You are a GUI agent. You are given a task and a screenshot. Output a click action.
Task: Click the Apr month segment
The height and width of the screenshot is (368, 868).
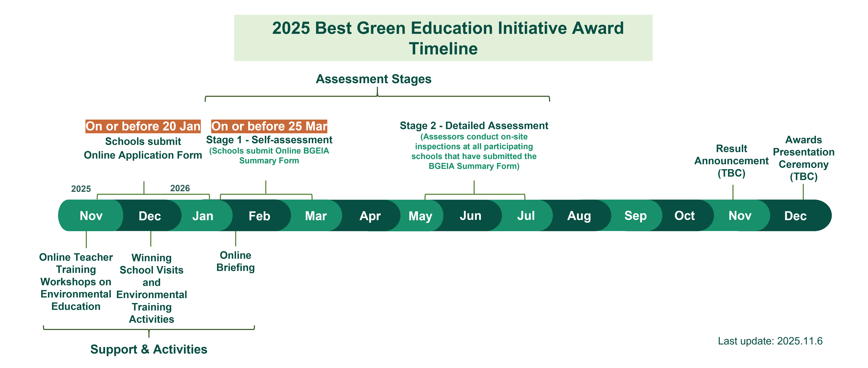pos(370,216)
